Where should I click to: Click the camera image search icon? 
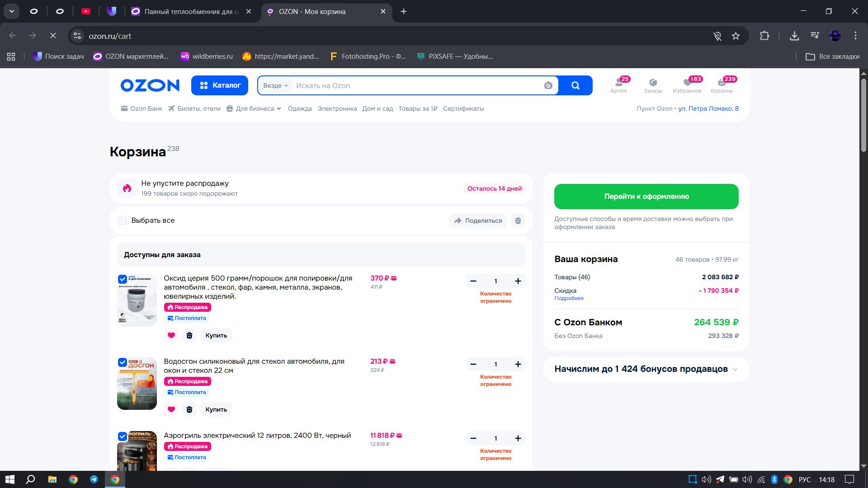coord(548,86)
